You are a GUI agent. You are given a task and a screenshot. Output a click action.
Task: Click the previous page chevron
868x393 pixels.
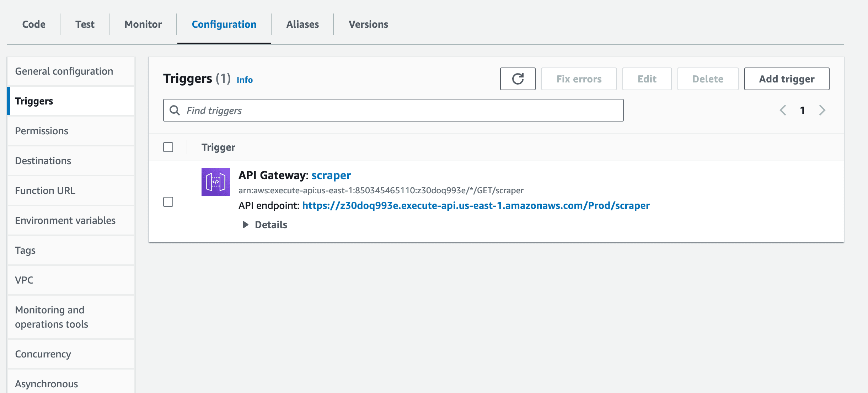[783, 111]
